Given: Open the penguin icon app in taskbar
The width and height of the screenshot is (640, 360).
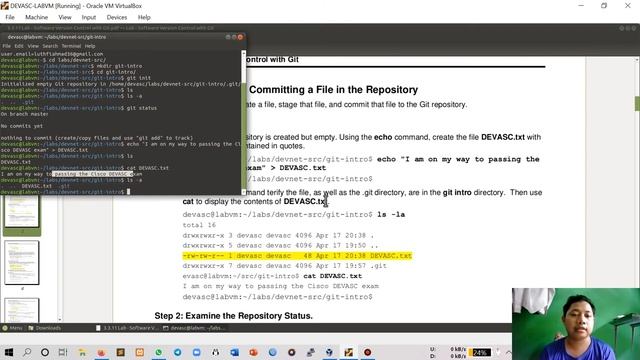Looking at the screenshot, I should pos(216,352).
